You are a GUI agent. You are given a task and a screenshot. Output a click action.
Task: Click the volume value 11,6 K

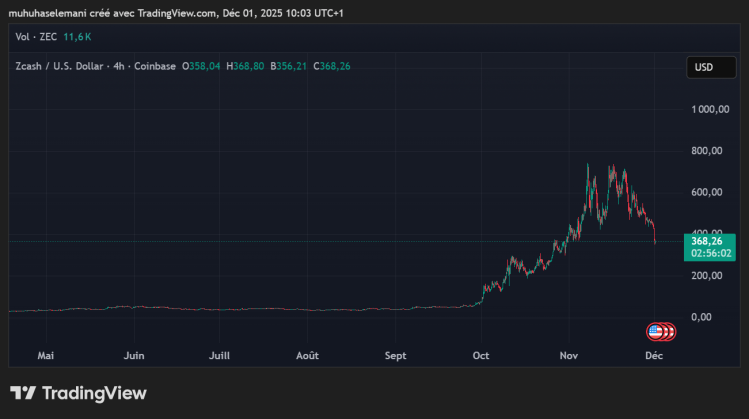(77, 37)
